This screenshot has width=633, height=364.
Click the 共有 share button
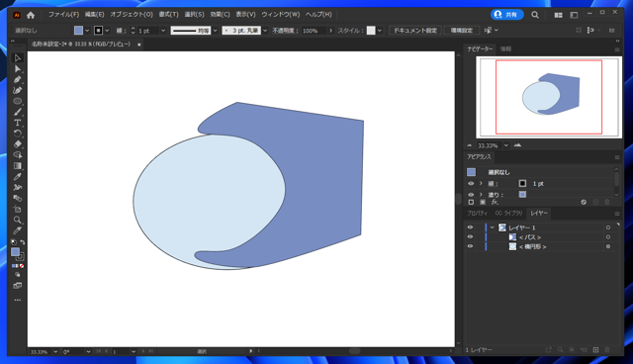click(x=507, y=15)
